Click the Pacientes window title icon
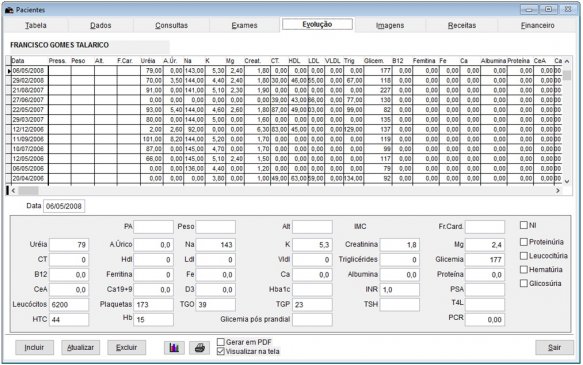 [x=9, y=10]
